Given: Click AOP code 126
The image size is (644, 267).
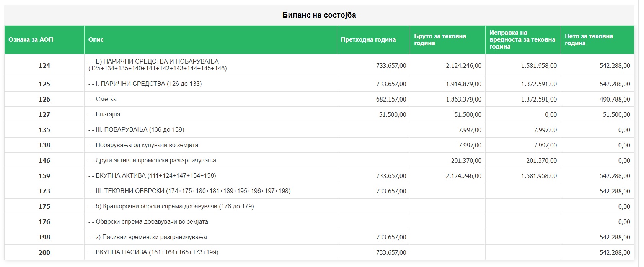Looking at the screenshot, I should coord(44,99).
